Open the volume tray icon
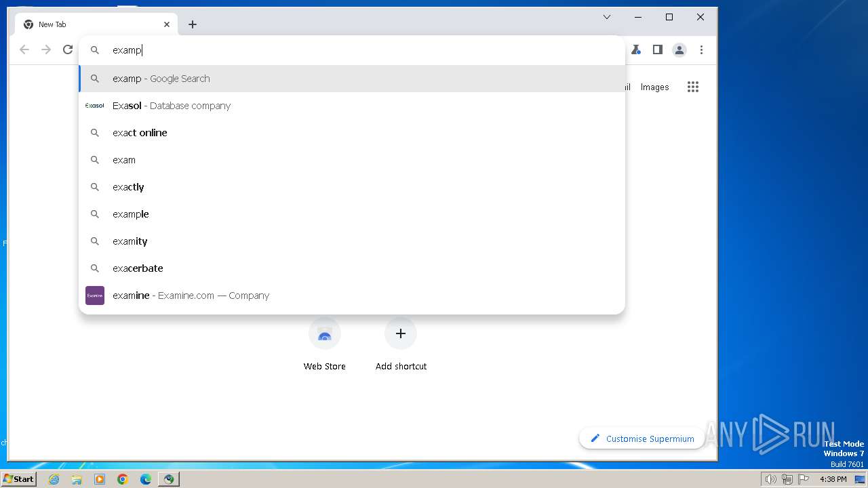Image resolution: width=868 pixels, height=488 pixels. [770, 479]
